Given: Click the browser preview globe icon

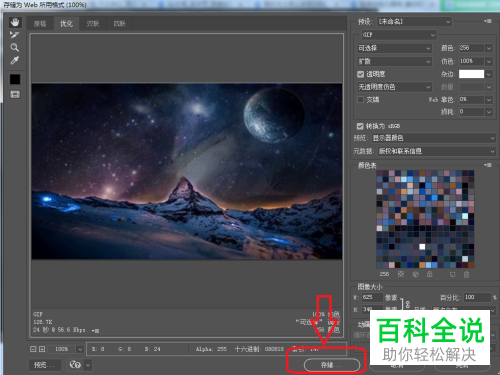Looking at the screenshot, I should [75, 365].
